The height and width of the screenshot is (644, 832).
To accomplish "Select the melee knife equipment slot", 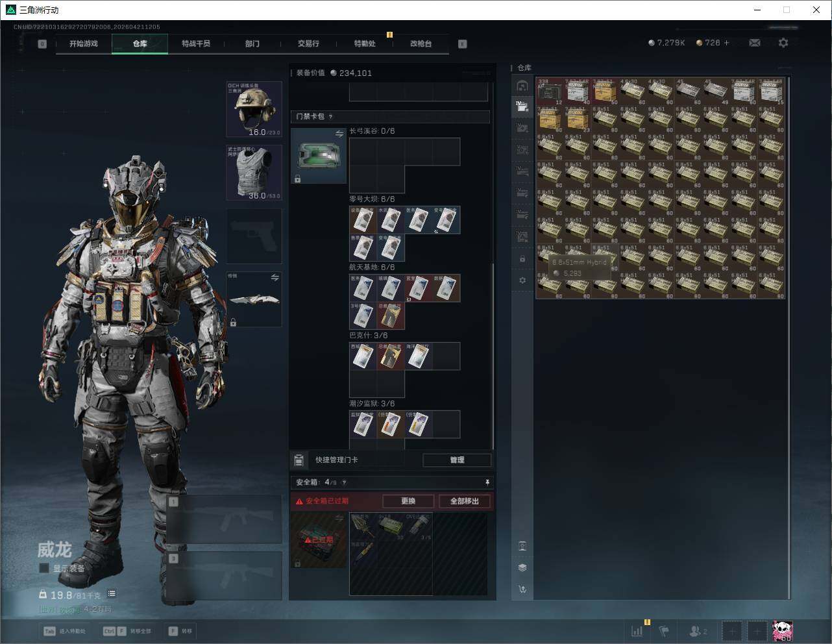I will coord(254,299).
